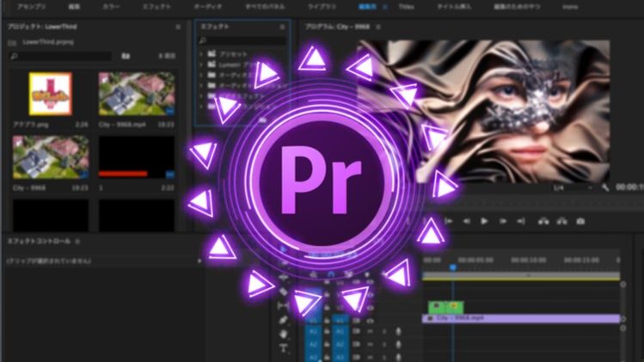Export frame with the camera icon
Viewport: 644px width, 362px height.
pyautogui.click(x=580, y=221)
